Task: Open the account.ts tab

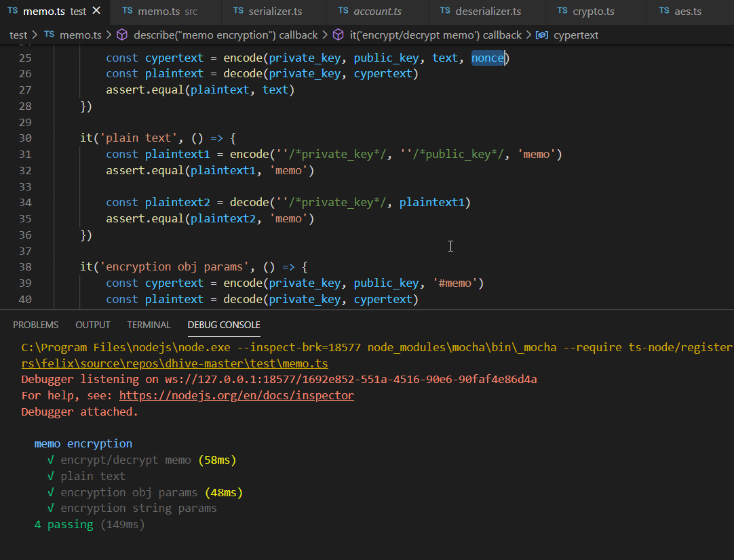Action: tap(377, 12)
